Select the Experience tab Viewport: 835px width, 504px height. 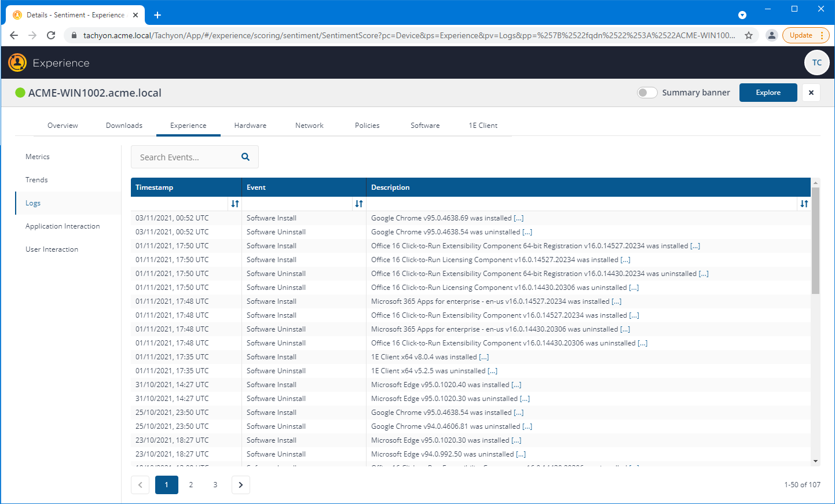point(188,126)
